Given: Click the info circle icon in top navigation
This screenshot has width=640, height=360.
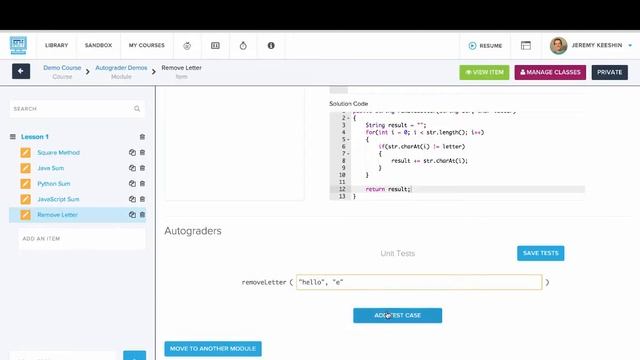Looking at the screenshot, I should coord(271,46).
